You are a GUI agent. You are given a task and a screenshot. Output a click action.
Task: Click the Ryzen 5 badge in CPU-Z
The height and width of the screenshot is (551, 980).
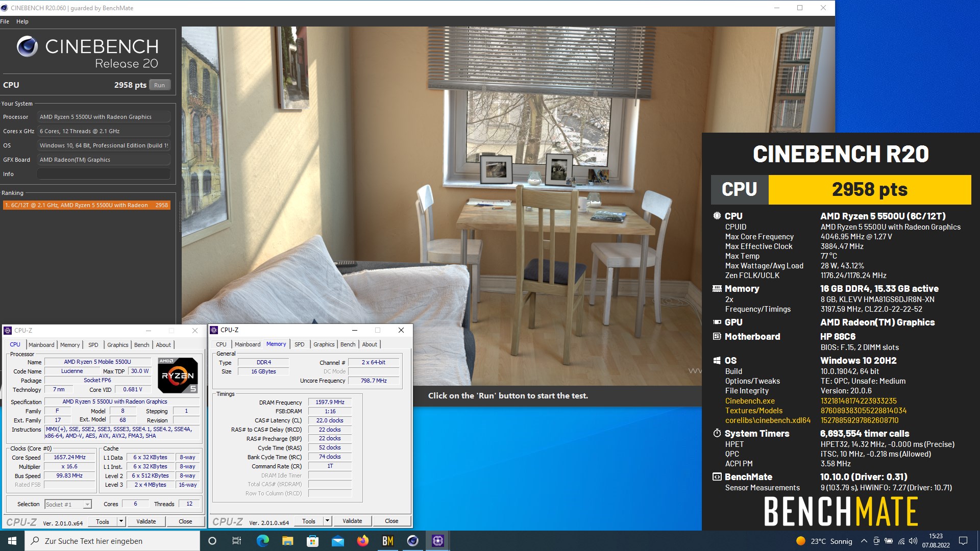[178, 375]
